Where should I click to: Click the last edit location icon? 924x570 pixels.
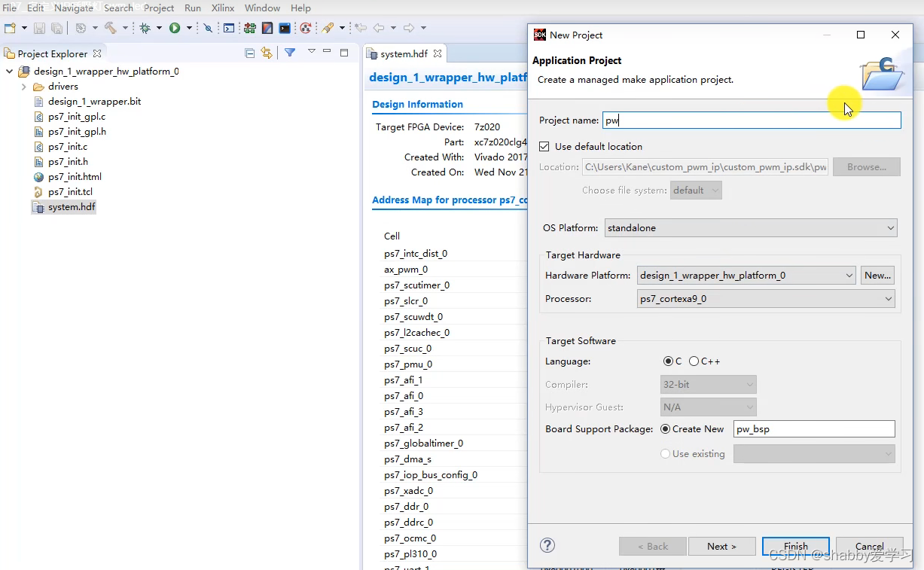pyautogui.click(x=361, y=28)
